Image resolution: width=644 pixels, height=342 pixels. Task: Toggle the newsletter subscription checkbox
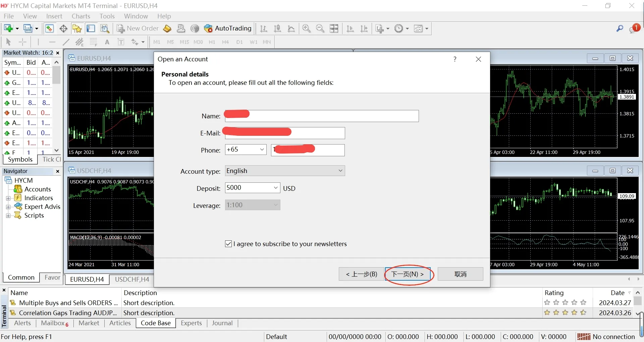click(x=228, y=244)
